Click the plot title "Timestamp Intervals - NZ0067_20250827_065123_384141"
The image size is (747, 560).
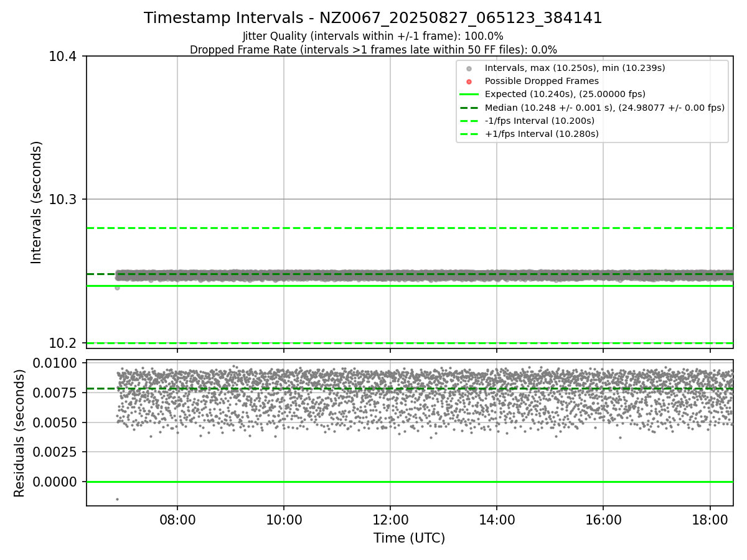tap(373, 18)
